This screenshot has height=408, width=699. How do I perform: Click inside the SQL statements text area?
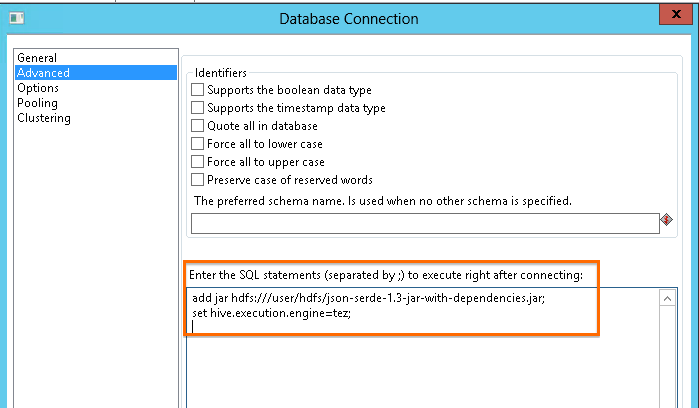click(423, 348)
